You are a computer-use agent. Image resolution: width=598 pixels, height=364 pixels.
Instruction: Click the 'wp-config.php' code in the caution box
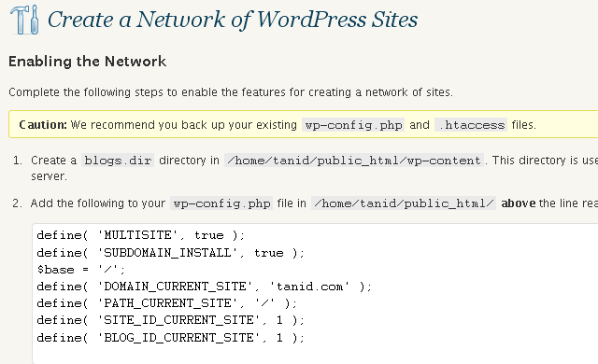coord(353,125)
